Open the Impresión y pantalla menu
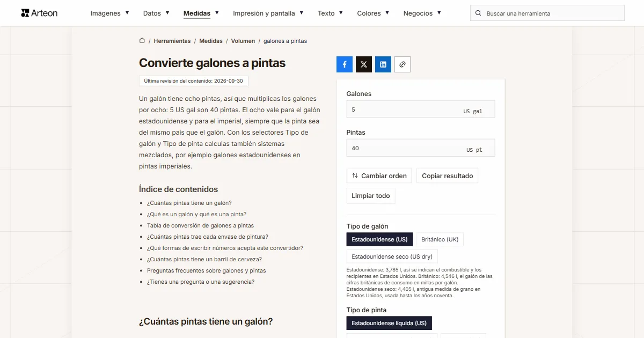Image resolution: width=644 pixels, height=338 pixels. click(268, 13)
